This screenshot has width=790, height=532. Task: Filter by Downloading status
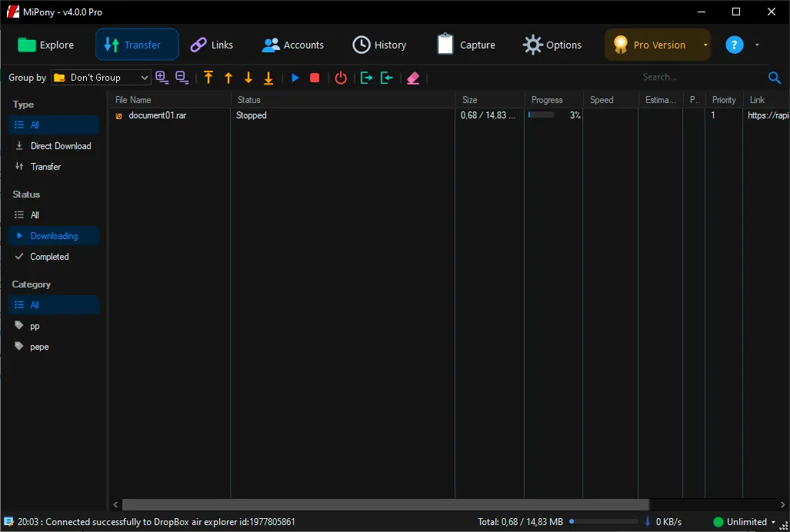(x=53, y=235)
